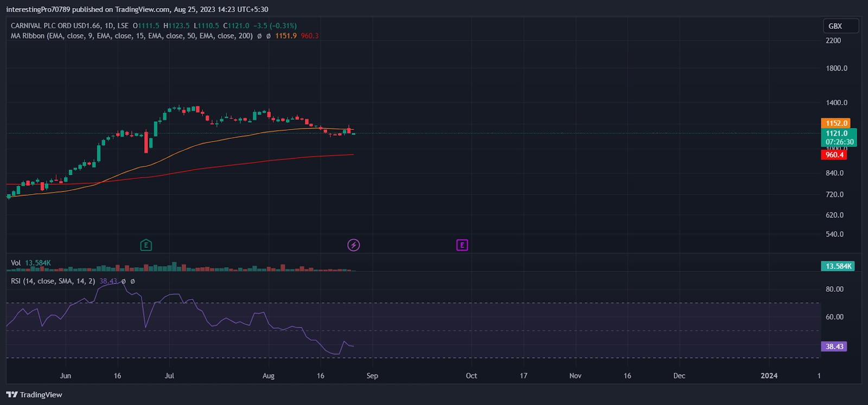Click the purple future earnings E marker

462,245
